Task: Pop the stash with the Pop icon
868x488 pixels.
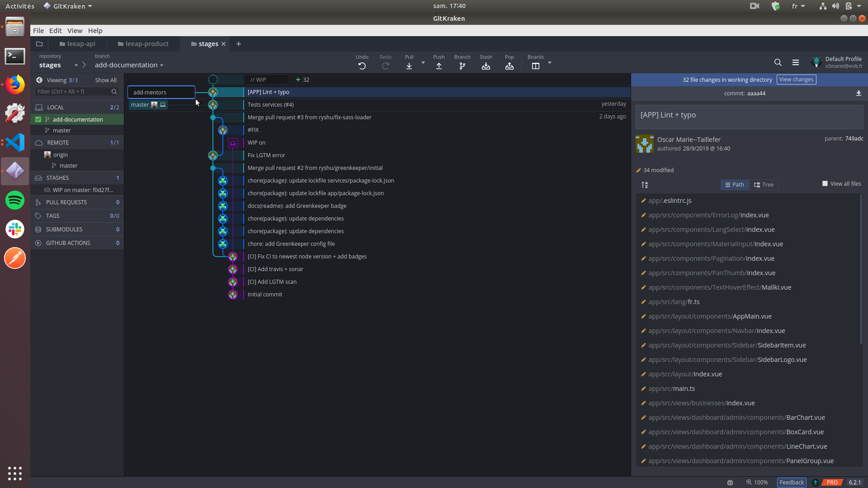Action: (x=509, y=66)
